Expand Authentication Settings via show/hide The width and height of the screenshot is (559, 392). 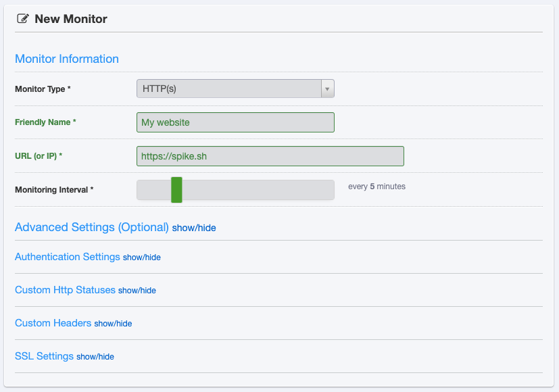click(x=141, y=258)
